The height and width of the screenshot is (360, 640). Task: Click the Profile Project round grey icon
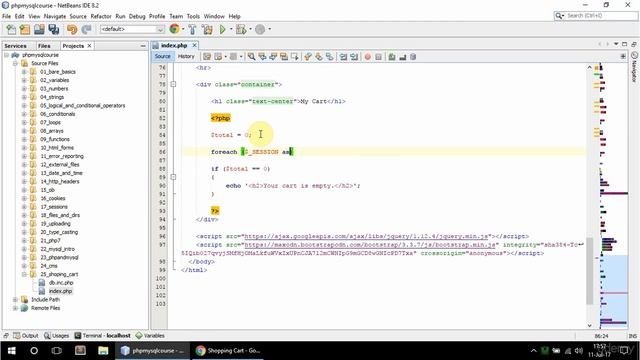pos(260,29)
